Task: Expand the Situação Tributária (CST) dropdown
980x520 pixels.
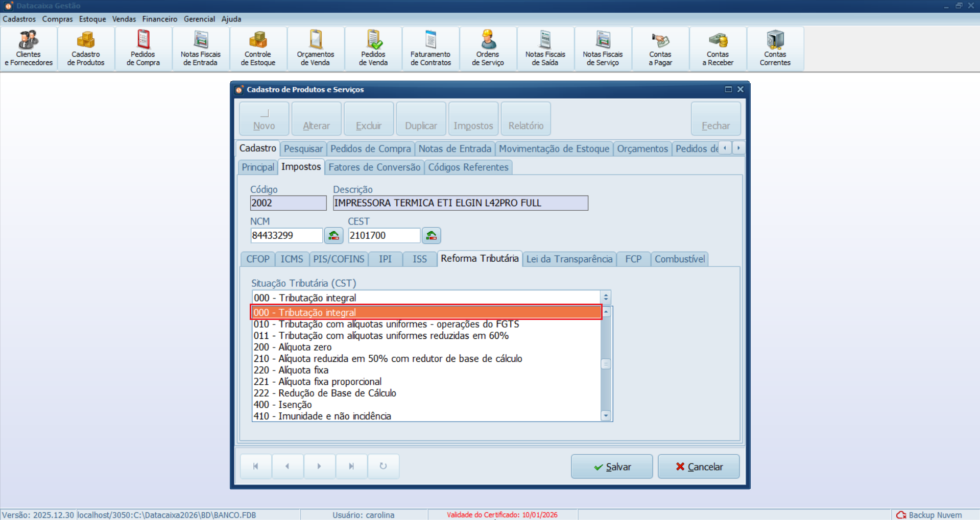Action: (x=606, y=298)
